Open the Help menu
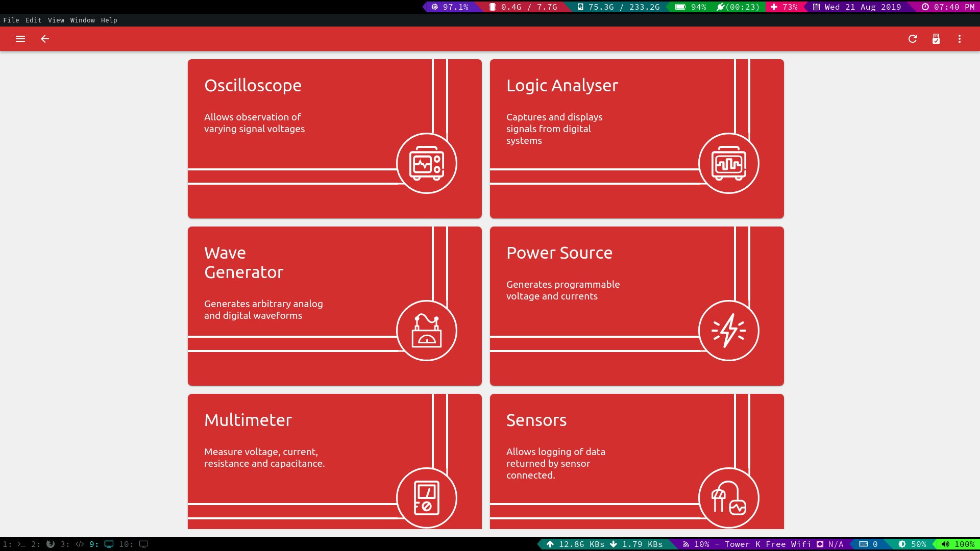The height and width of the screenshot is (551, 980). click(109, 20)
